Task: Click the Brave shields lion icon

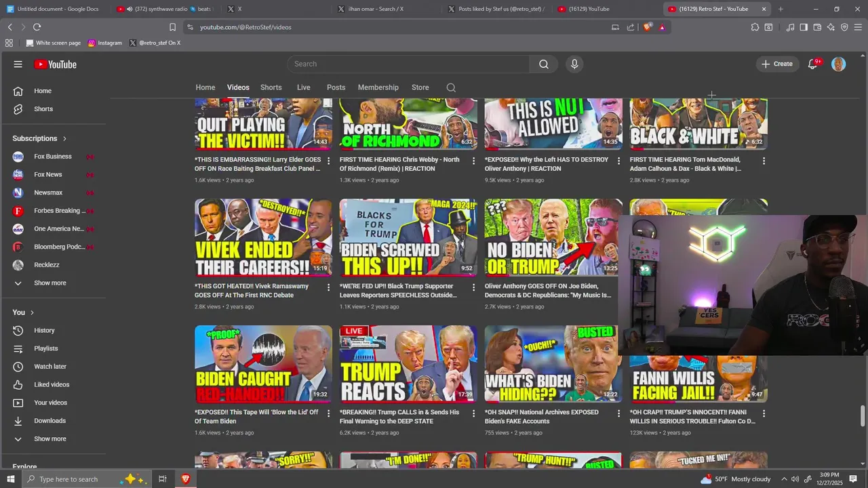Action: pyautogui.click(x=648, y=27)
